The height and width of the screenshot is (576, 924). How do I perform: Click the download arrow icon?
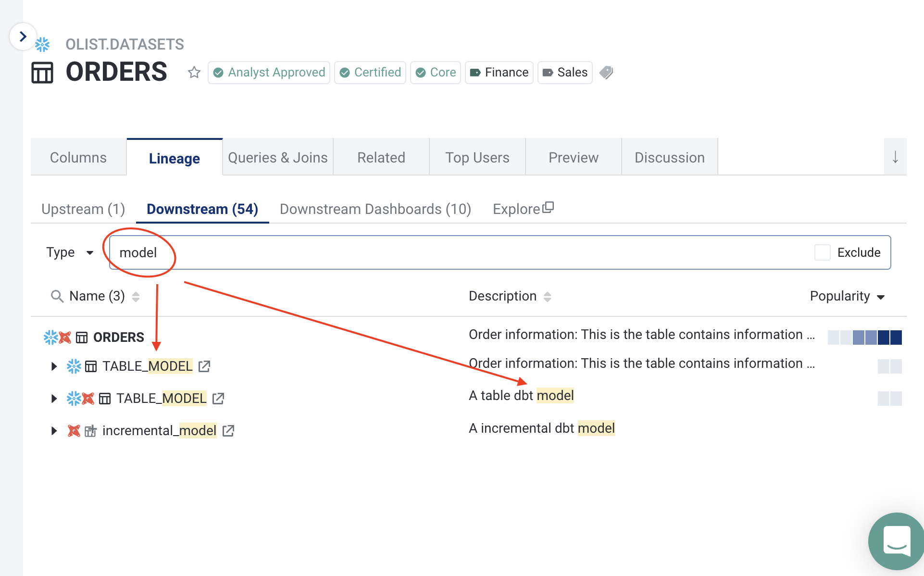point(895,157)
